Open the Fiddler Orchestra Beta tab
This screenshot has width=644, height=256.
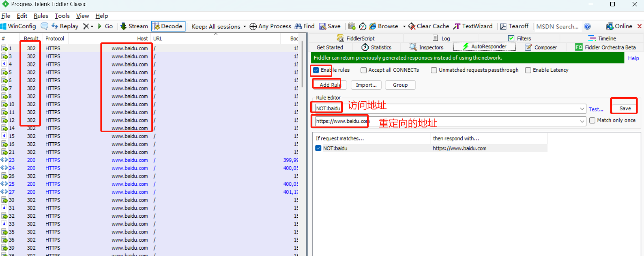click(x=605, y=47)
